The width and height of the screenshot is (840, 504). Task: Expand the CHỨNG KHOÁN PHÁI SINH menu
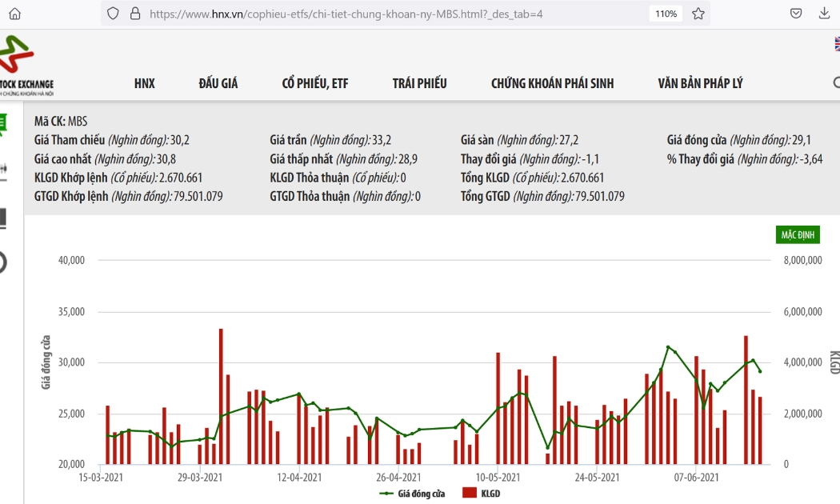[x=552, y=83]
